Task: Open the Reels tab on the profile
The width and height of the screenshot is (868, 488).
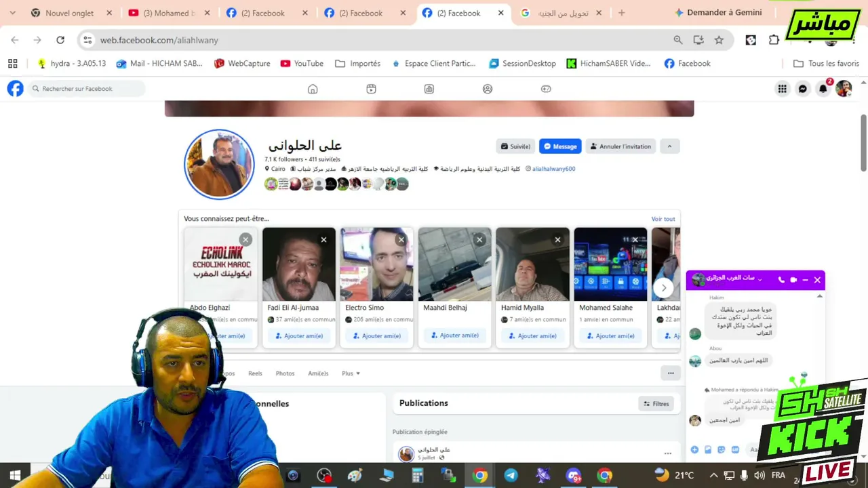Action: pos(255,373)
